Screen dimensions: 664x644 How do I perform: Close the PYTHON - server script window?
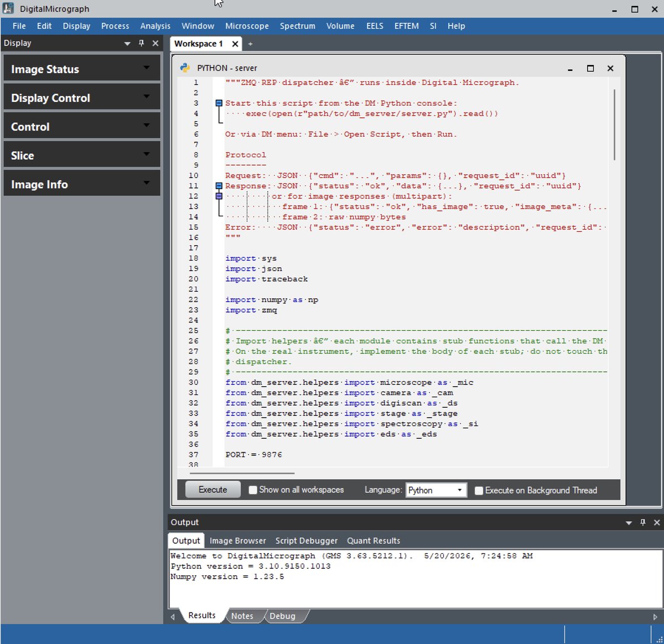coord(610,68)
